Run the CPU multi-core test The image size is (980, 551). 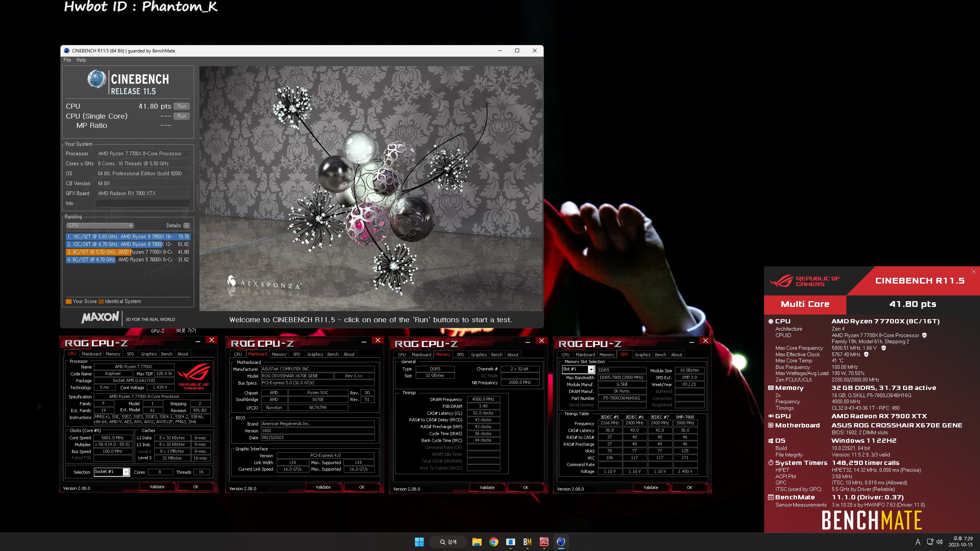[182, 106]
